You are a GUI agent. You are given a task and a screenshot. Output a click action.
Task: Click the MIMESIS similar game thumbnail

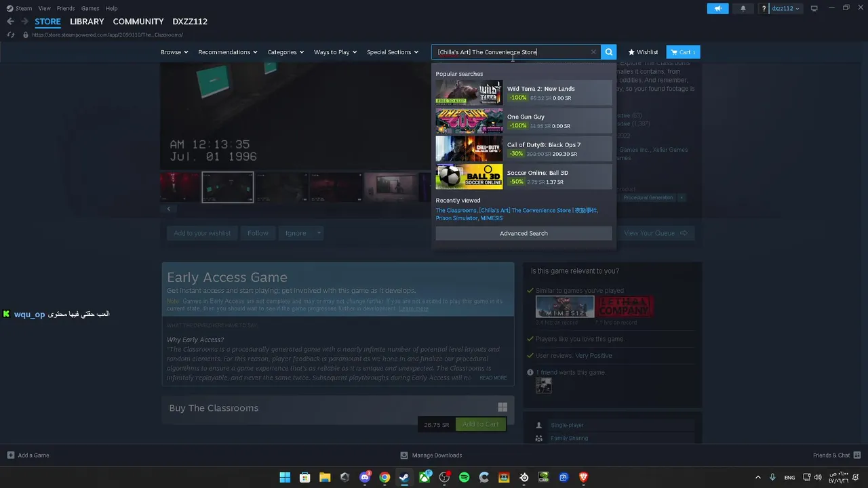[565, 306]
